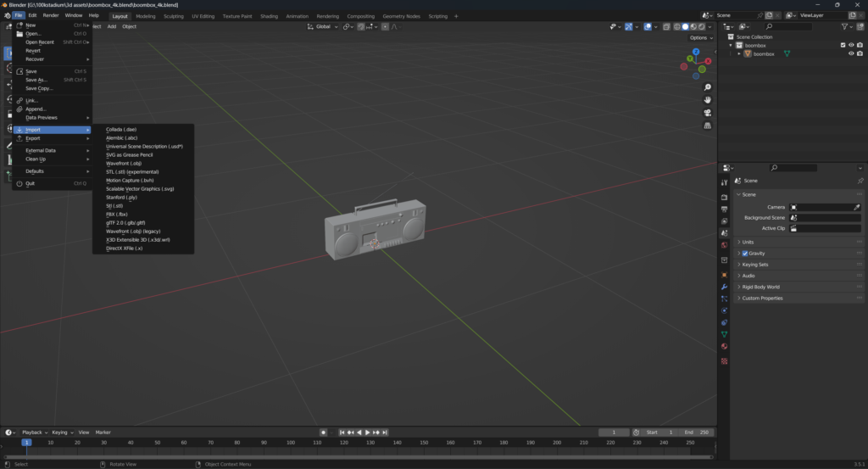
Task: Hide the boombox collection in viewport
Action: click(851, 46)
